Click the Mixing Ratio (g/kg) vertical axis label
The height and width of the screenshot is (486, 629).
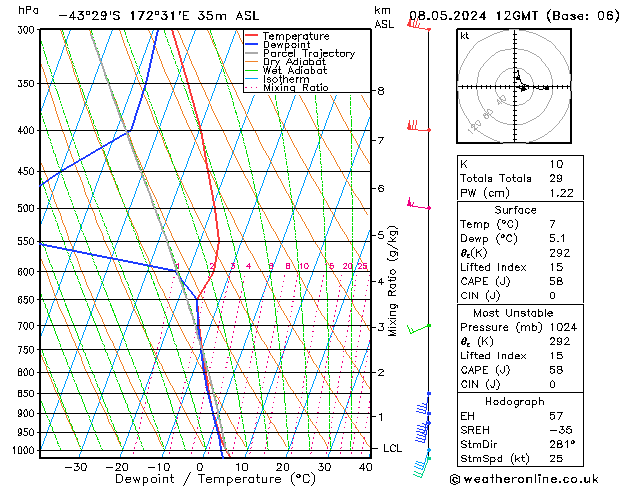click(x=392, y=281)
